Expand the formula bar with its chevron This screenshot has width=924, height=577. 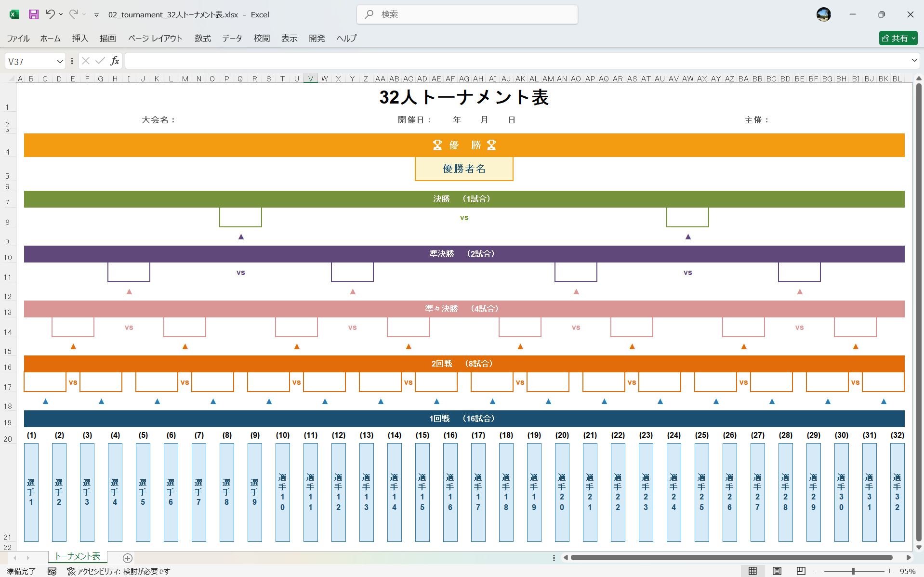click(914, 61)
